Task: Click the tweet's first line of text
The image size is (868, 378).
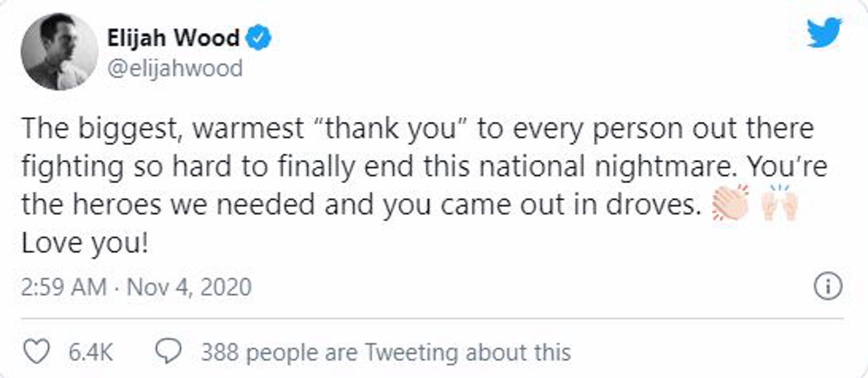Action: tap(417, 129)
